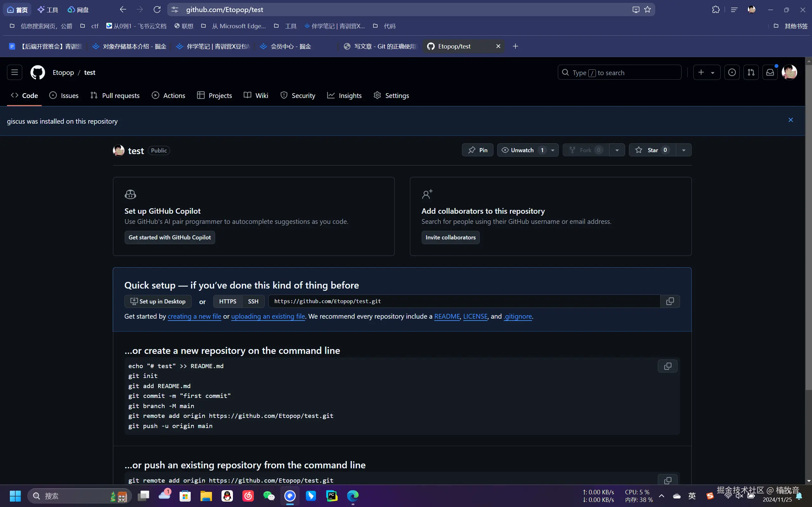Viewport: 812px width, 507px height.
Task: Click Invite collaborators button
Action: click(450, 237)
